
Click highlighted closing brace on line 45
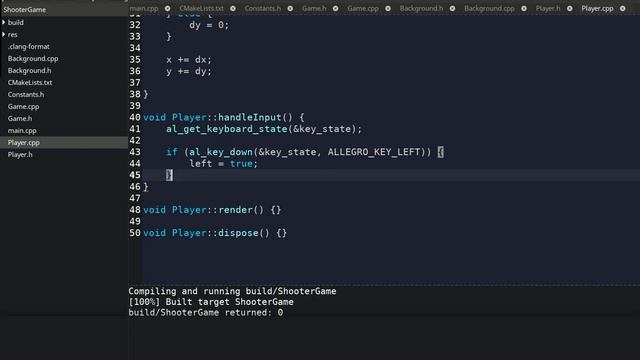(x=169, y=175)
